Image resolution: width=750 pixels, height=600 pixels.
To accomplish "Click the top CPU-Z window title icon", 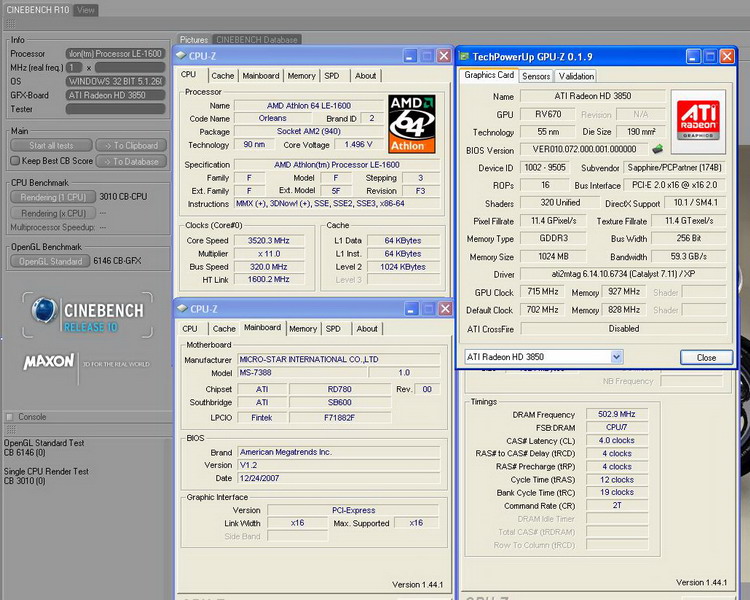I will pyautogui.click(x=183, y=57).
